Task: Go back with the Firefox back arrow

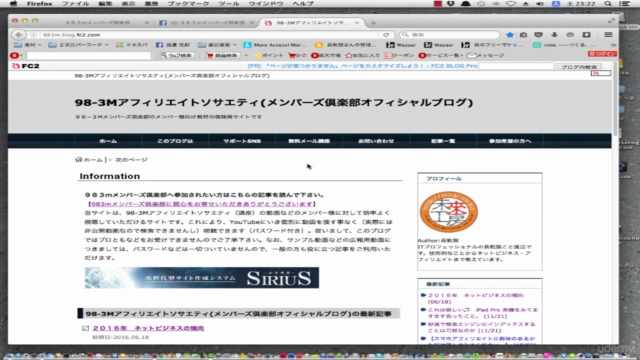Action: coord(18,35)
